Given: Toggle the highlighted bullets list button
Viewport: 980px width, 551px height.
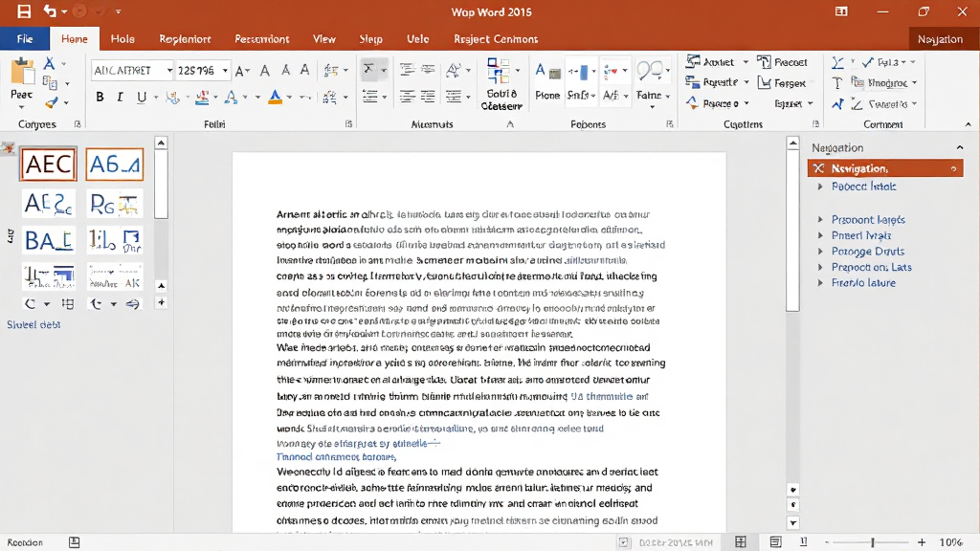Looking at the screenshot, I should 368,70.
